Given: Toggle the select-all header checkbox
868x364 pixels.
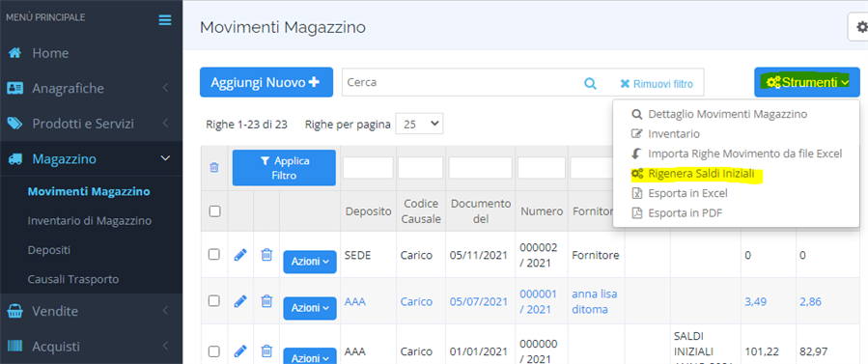Looking at the screenshot, I should [x=213, y=210].
